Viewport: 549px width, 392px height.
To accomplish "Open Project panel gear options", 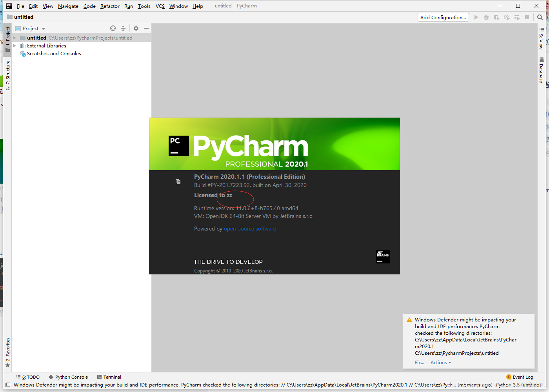I will [136, 28].
